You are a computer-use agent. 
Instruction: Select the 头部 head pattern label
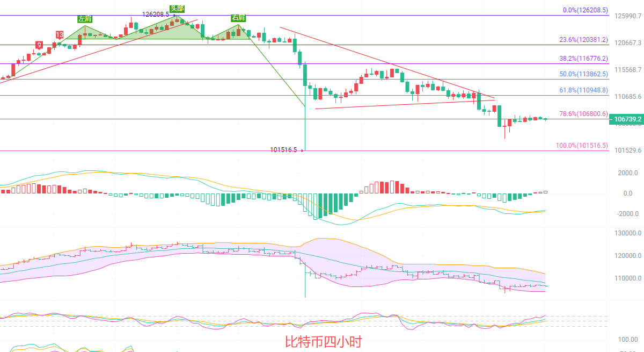point(177,9)
